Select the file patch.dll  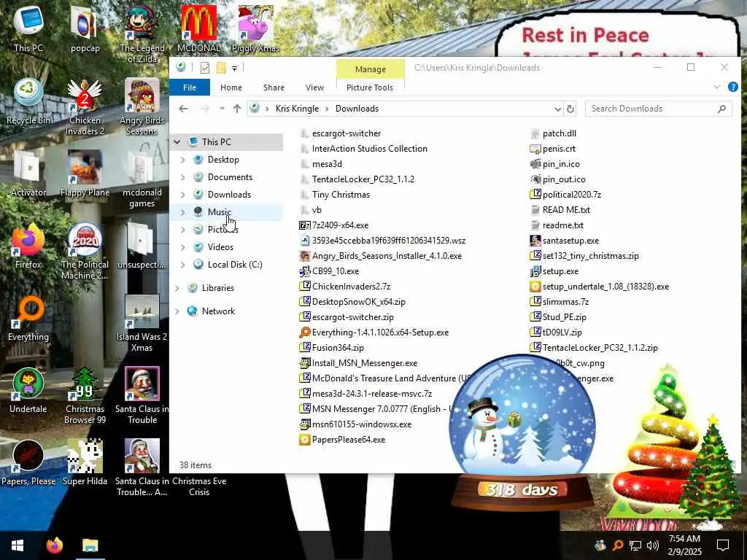click(560, 133)
